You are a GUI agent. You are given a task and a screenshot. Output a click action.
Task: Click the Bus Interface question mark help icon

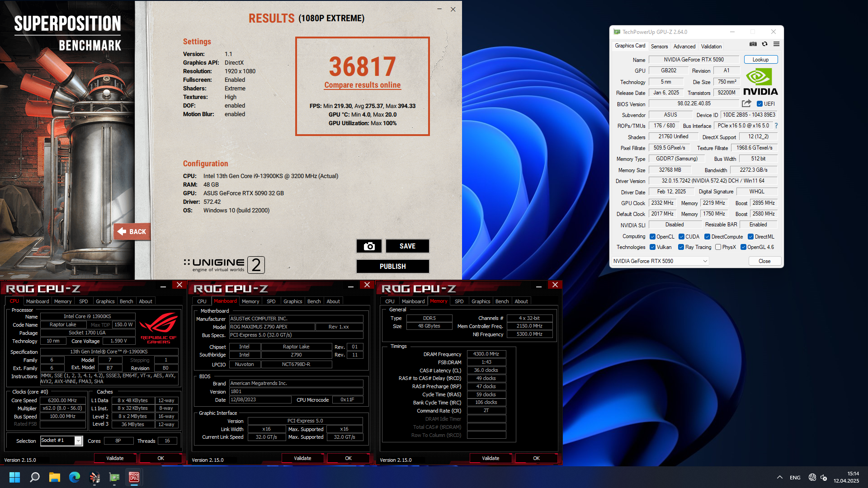tap(776, 126)
